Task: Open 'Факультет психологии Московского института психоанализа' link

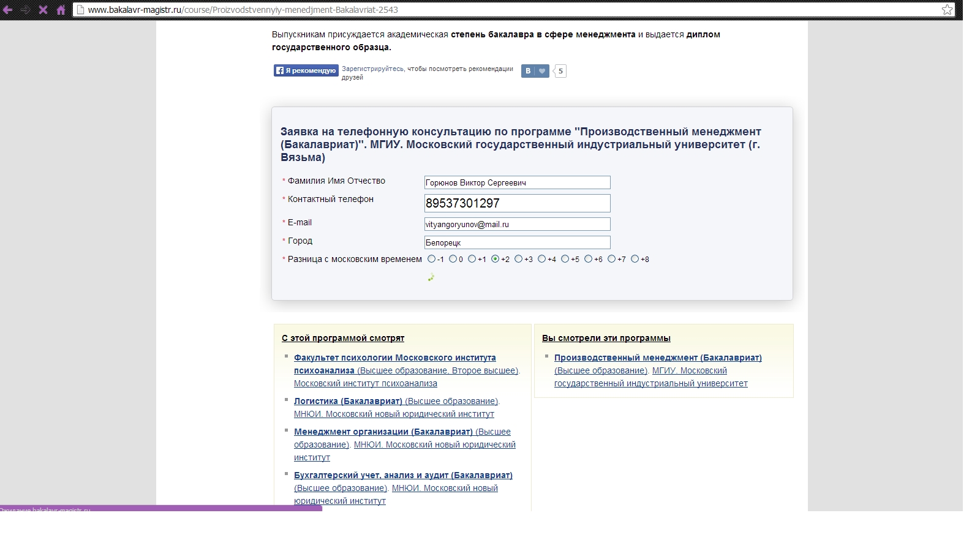Action: coord(395,364)
